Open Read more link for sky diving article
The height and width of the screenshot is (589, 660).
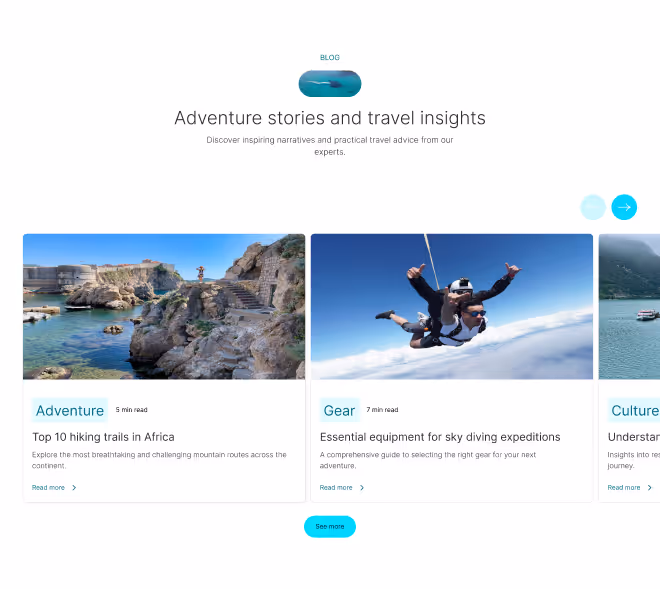(336, 488)
